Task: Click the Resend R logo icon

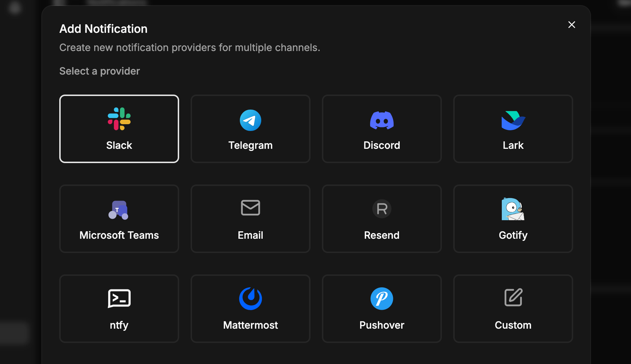Action: [x=382, y=209]
